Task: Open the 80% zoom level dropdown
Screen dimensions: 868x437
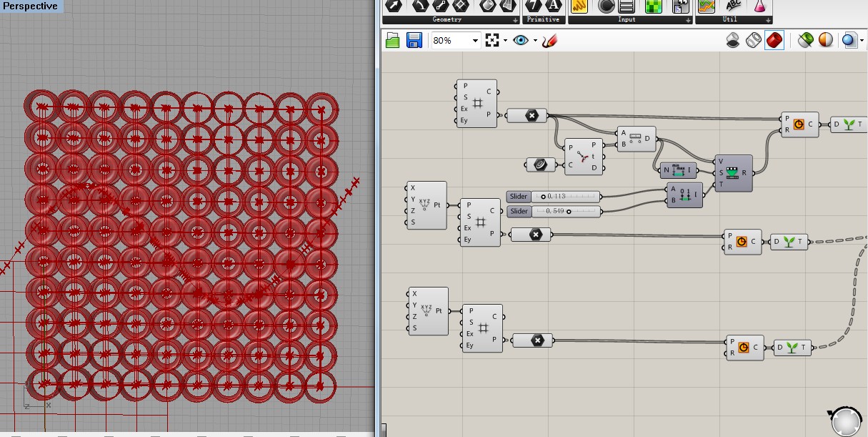Action: point(474,41)
